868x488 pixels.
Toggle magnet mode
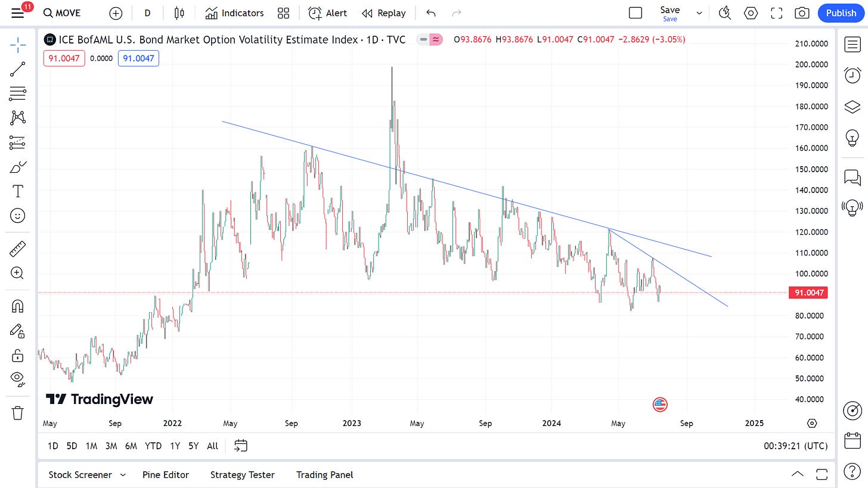[x=18, y=306]
